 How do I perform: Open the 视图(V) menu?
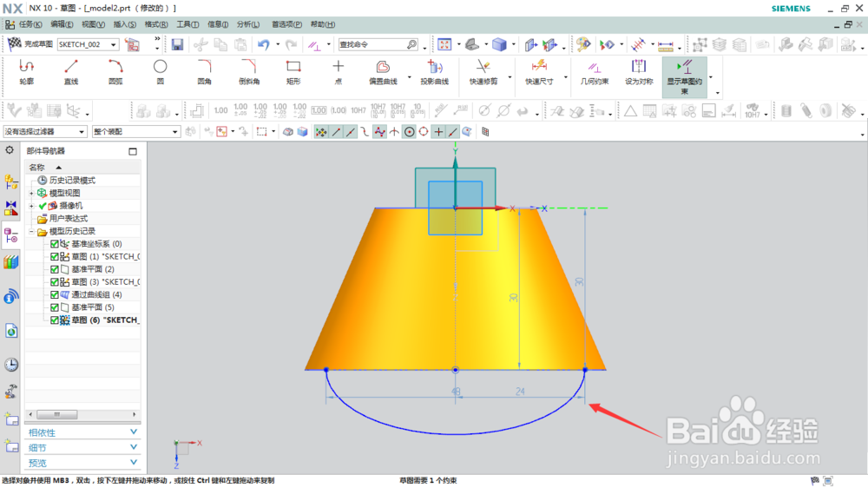[93, 24]
